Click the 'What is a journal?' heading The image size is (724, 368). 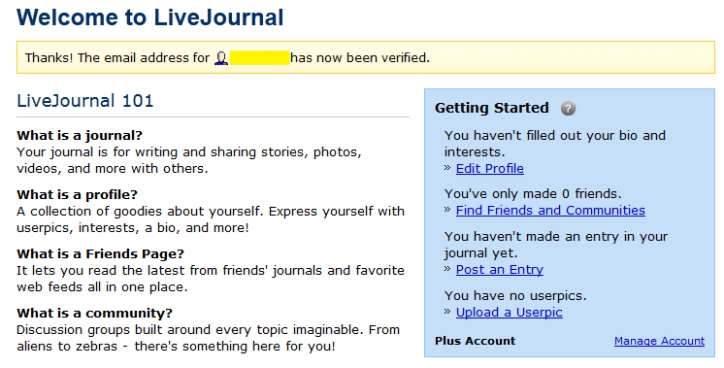79,135
